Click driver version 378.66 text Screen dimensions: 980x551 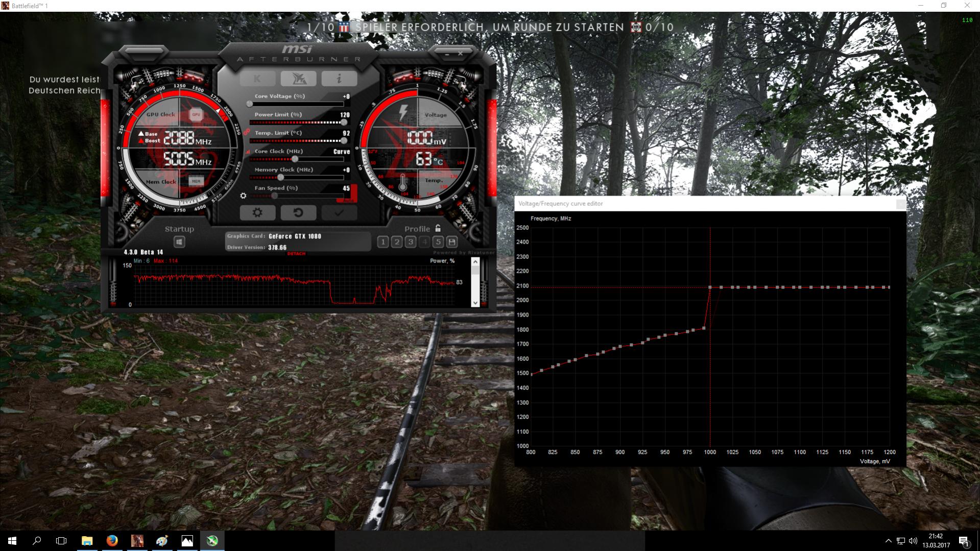coord(277,248)
